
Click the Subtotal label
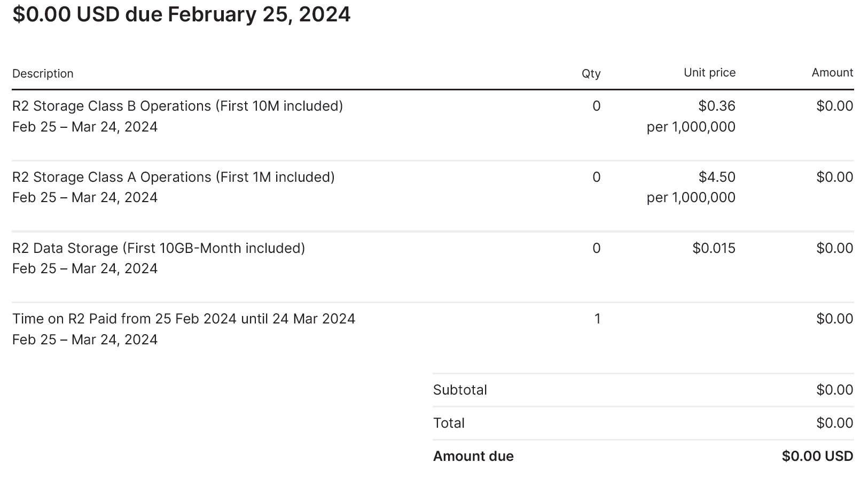click(x=460, y=390)
